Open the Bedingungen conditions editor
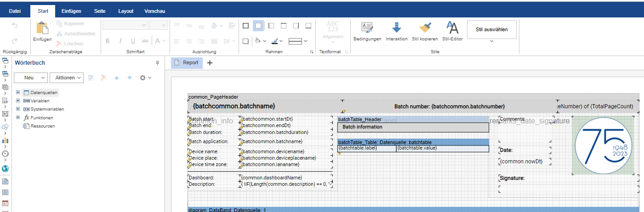The image size is (644, 212). tap(367, 28)
